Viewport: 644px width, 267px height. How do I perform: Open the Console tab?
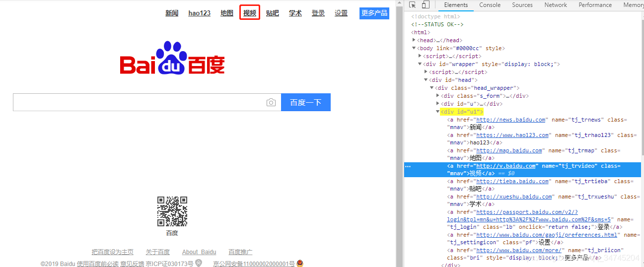[490, 5]
